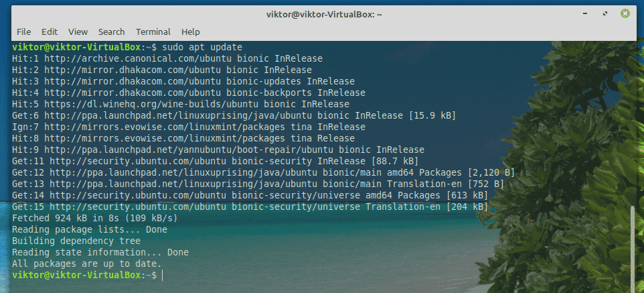Open the Help menu
This screenshot has width=644, height=293.
pyautogui.click(x=191, y=32)
